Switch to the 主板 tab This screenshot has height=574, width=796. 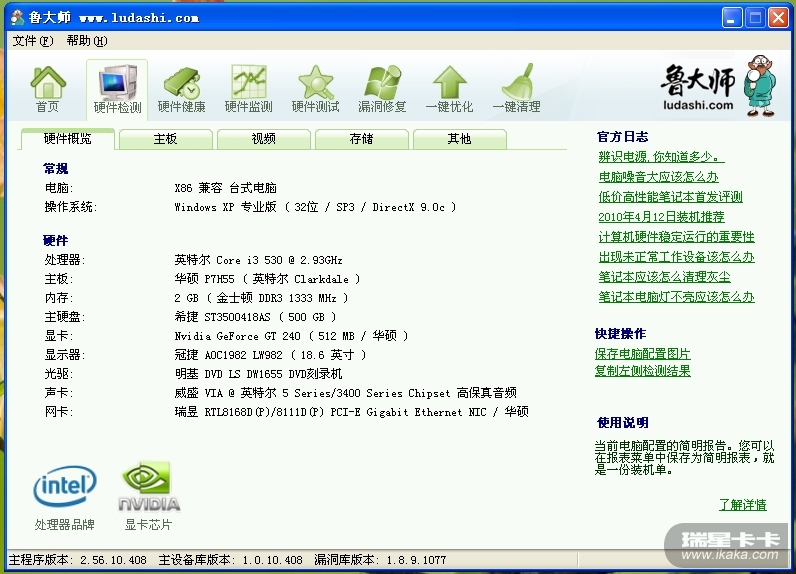pos(165,139)
